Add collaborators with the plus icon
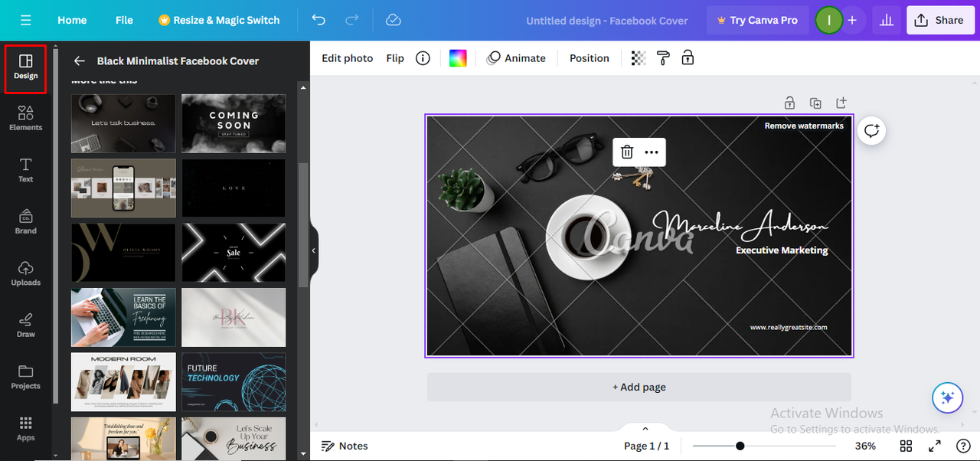 [x=852, y=20]
